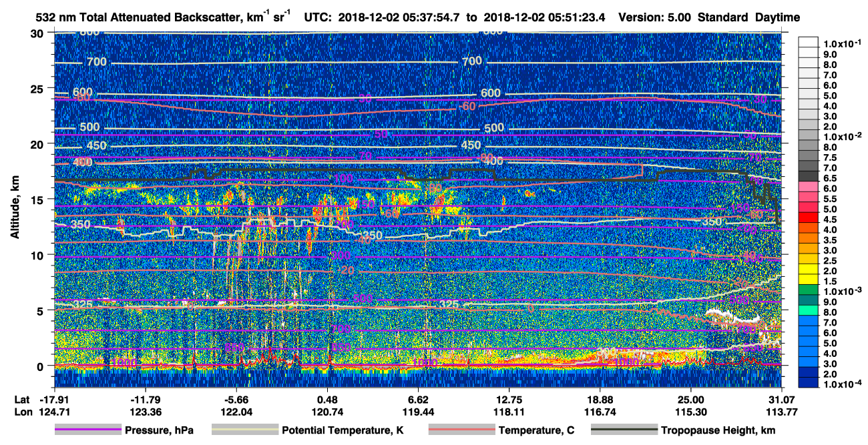Click latitude value -11.79
The width and height of the screenshot is (868, 445).
(x=146, y=399)
